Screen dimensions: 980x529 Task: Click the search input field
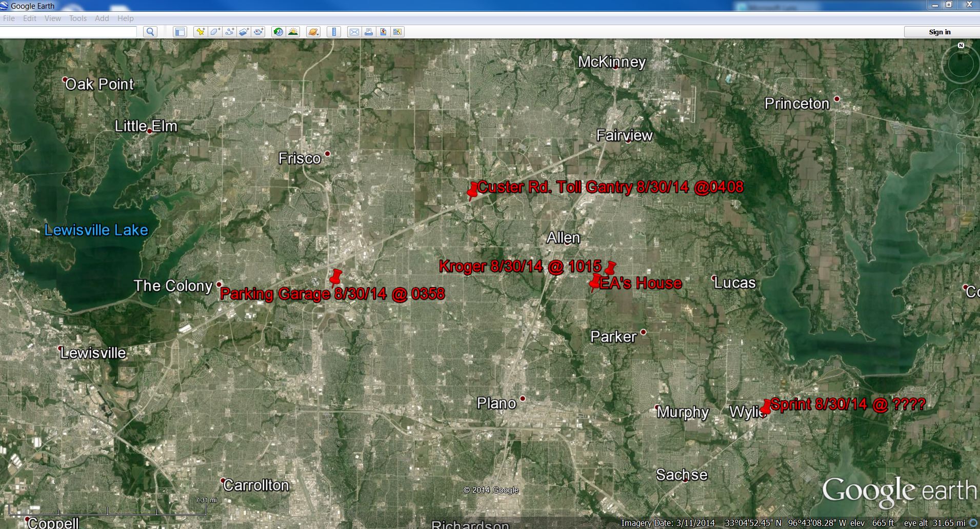(x=69, y=32)
